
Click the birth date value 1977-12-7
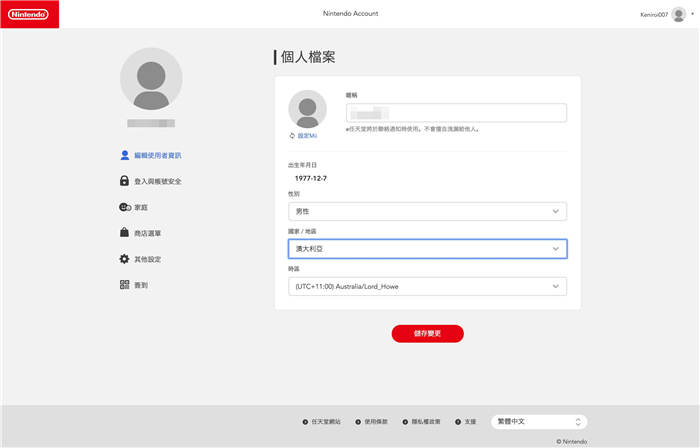[x=311, y=178]
